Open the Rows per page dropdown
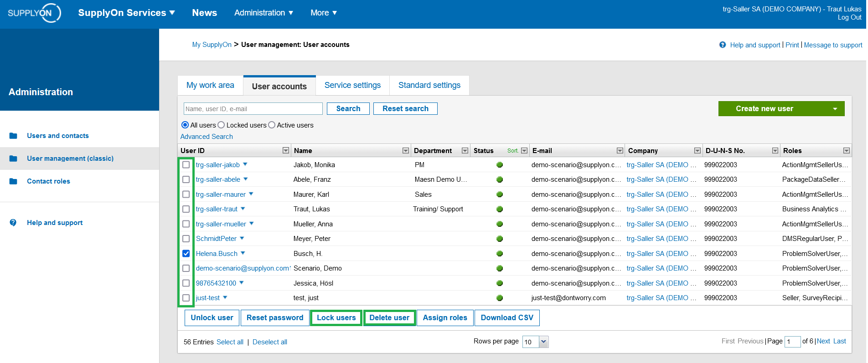This screenshot has width=868, height=363. (544, 342)
